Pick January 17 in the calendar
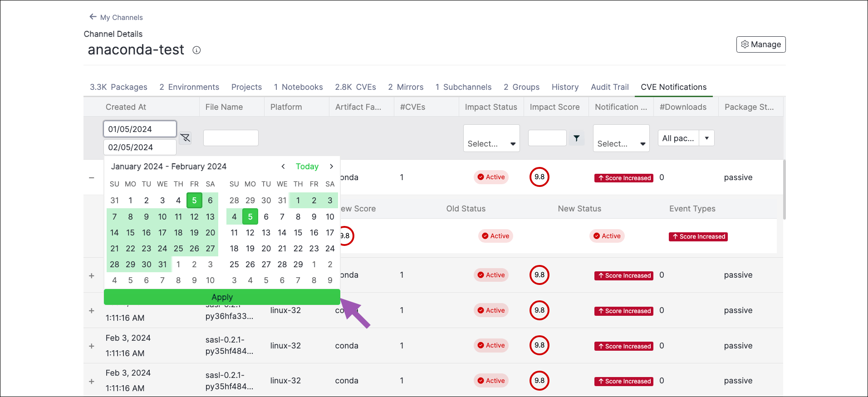Screen dimensions: 868x397 point(162,232)
